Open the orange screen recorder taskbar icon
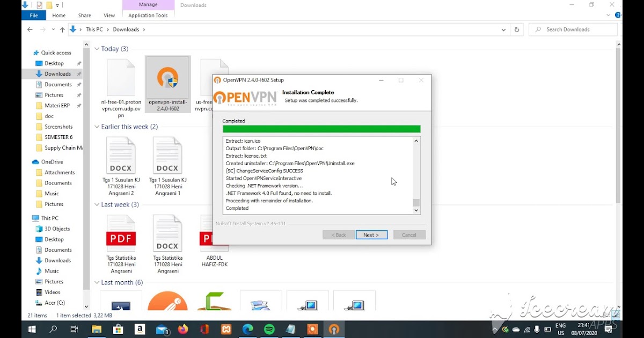Image resolution: width=644 pixels, height=338 pixels. pos(312,329)
